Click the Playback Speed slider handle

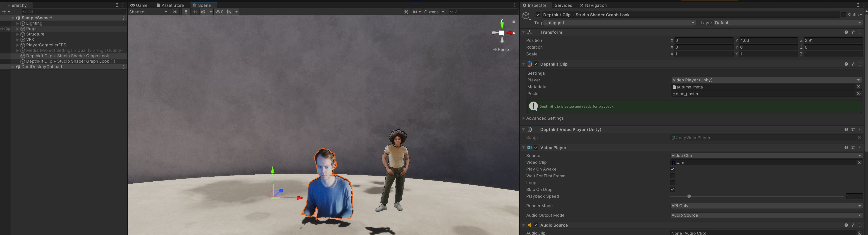click(x=689, y=196)
